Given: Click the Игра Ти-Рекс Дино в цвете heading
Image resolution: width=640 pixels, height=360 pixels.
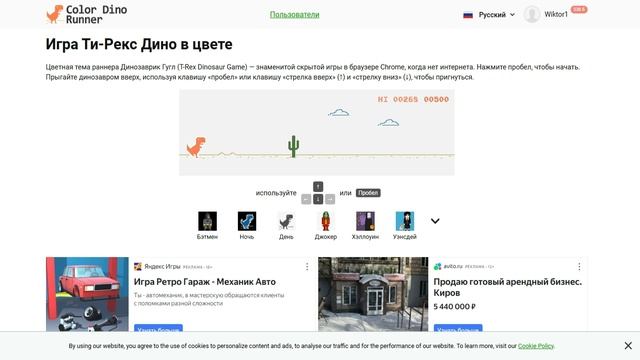Looking at the screenshot, I should coord(139,44).
